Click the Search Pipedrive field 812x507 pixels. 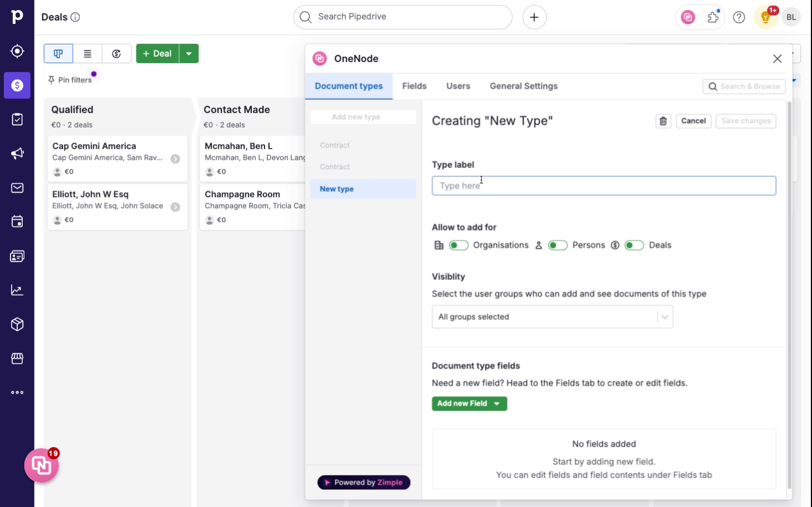pyautogui.click(x=403, y=17)
